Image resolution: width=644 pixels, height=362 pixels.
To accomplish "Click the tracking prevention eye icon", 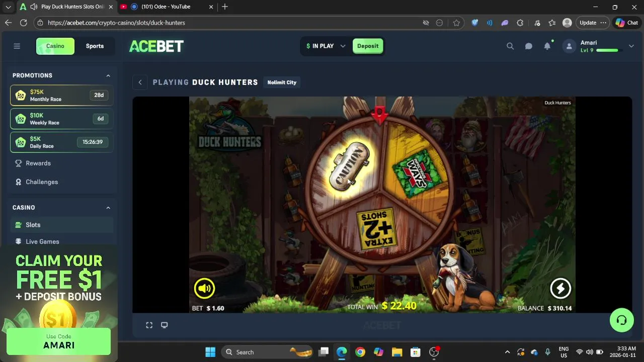I will 426,23.
